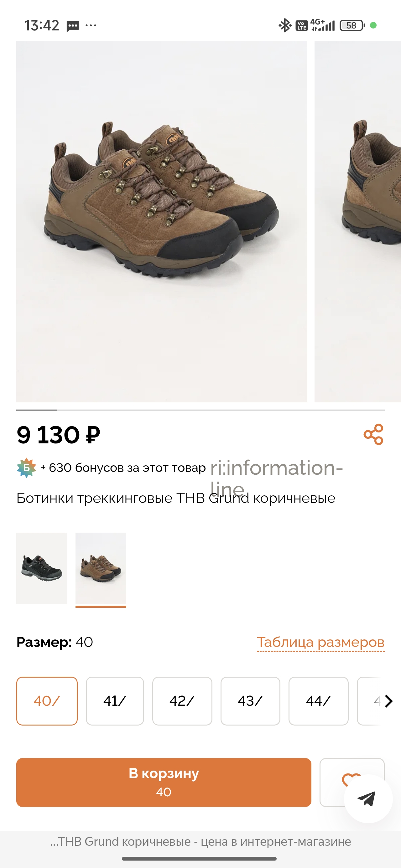Viewport: 401px width, 868px height.
Task: Select size 40 option
Action: point(47,701)
